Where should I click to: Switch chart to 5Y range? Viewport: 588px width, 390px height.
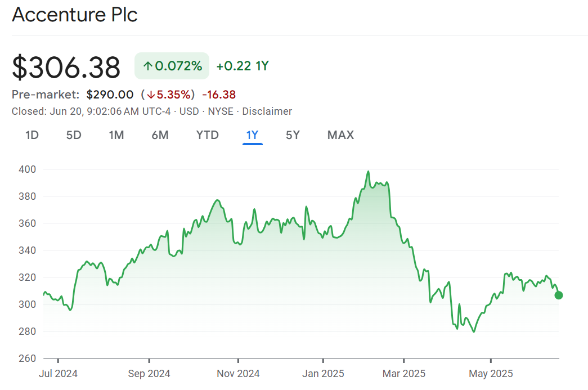(293, 135)
